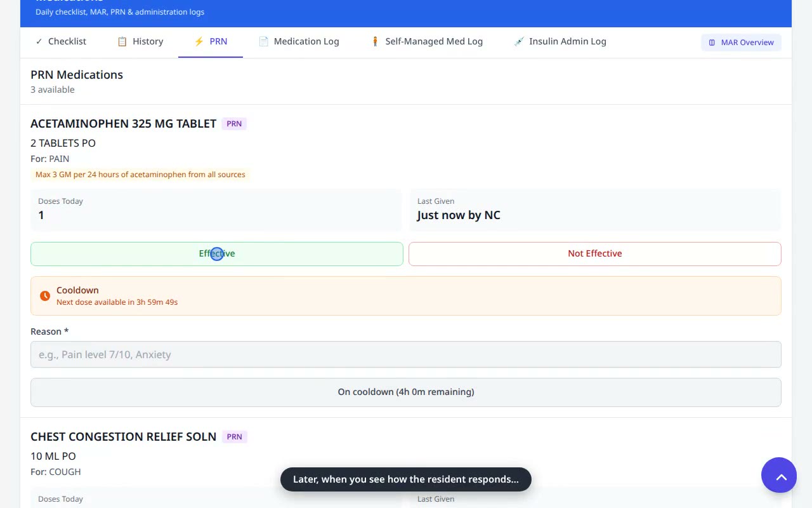This screenshot has width=812, height=508.
Task: Click the CHEST CONGESTION RELIEF SOLN heading
Action: point(124,437)
